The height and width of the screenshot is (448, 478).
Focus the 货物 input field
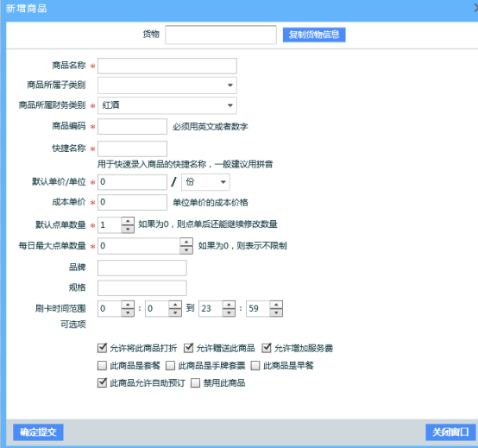click(221, 35)
